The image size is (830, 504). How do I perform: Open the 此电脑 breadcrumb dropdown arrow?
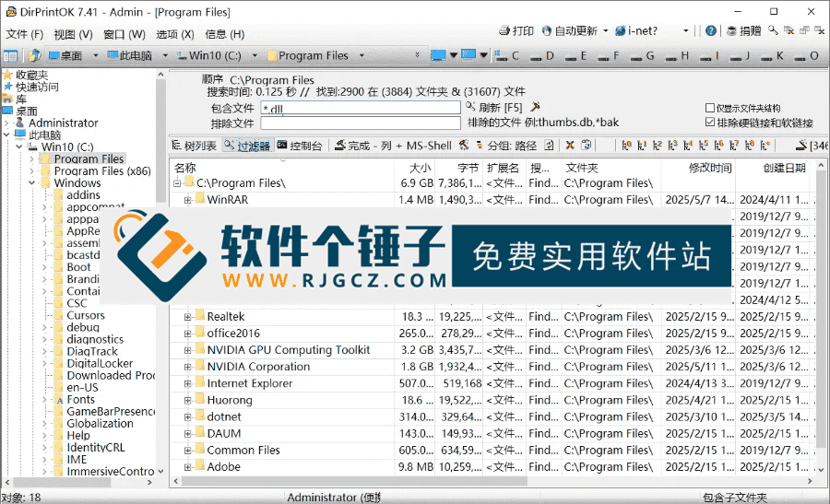(x=165, y=55)
